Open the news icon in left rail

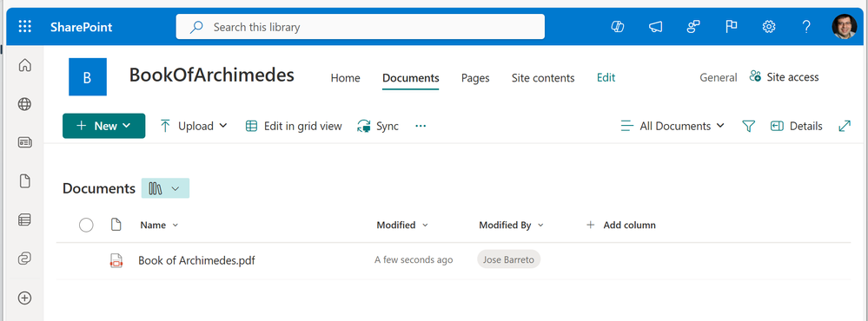tap(24, 142)
